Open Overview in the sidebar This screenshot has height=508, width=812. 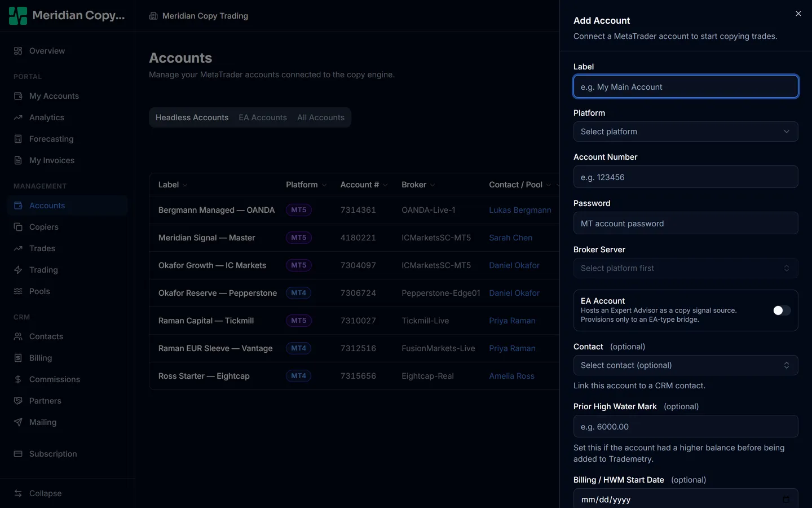pos(68,51)
